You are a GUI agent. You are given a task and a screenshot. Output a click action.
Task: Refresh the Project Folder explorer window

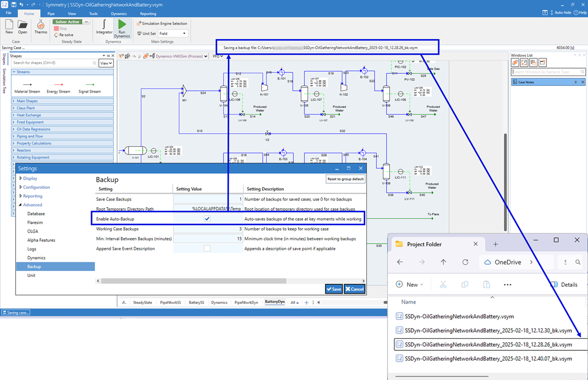pyautogui.click(x=465, y=262)
